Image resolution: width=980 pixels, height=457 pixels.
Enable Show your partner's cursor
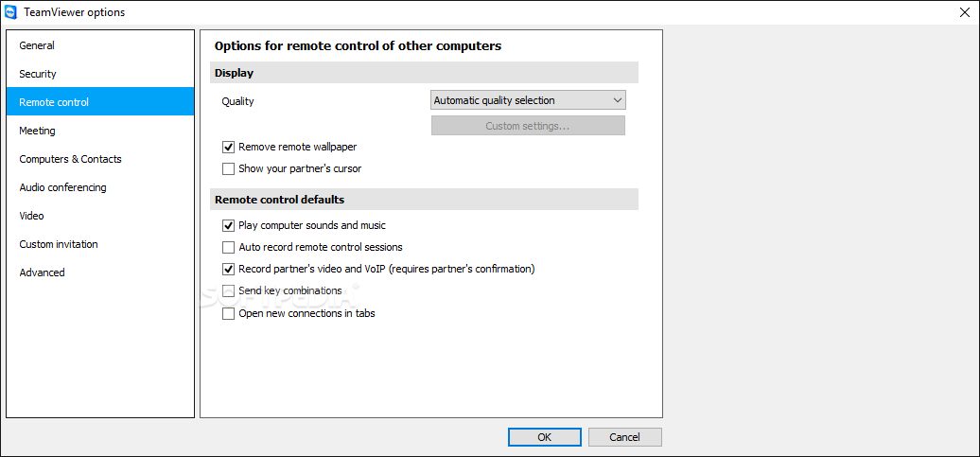point(228,168)
